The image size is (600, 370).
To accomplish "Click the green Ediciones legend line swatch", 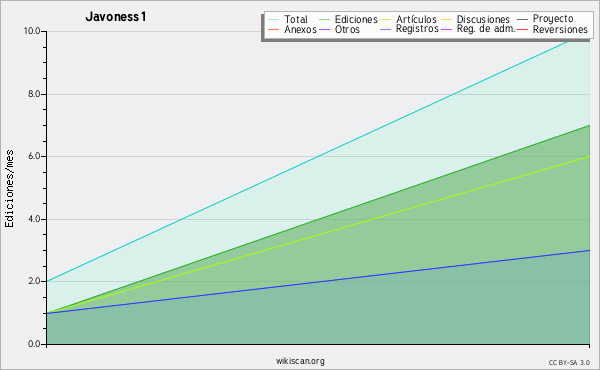I will [x=324, y=19].
